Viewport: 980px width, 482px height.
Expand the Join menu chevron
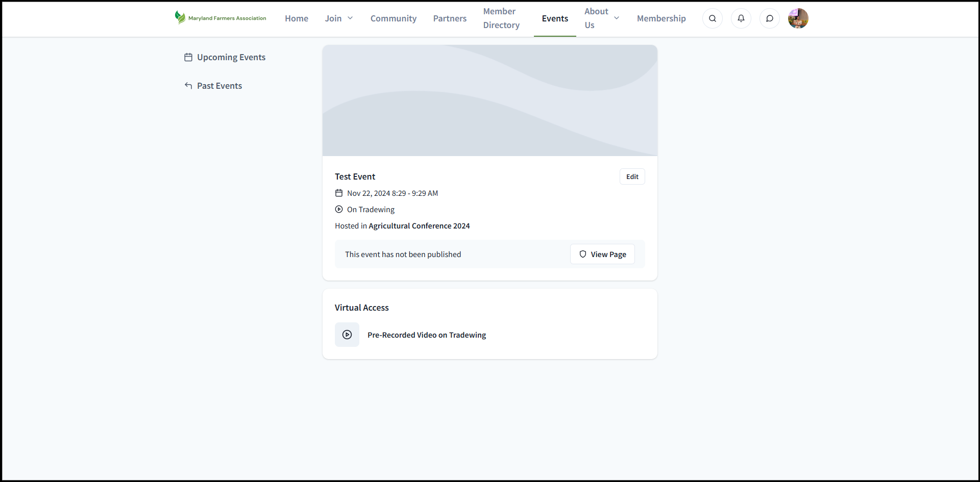click(x=350, y=18)
